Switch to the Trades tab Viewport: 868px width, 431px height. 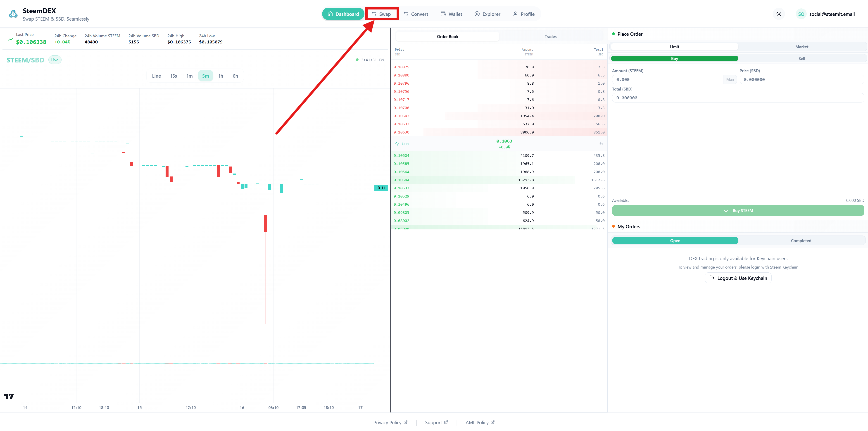click(550, 36)
